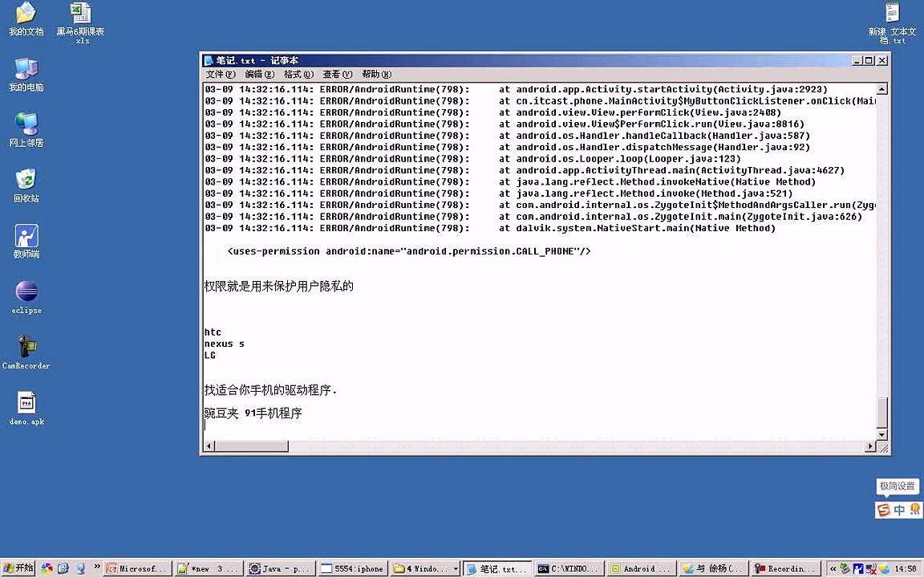Click the horizontal scrollbar left arrow
This screenshot has width=924, height=578.
tap(208, 446)
